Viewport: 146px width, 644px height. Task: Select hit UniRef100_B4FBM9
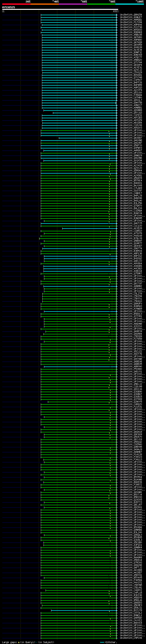click(x=131, y=85)
